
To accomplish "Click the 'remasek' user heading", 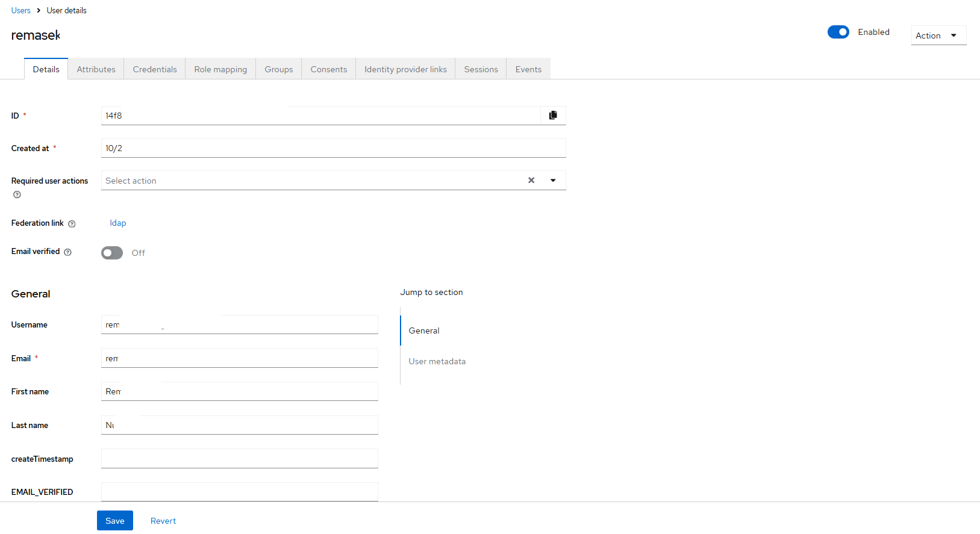I will [36, 36].
